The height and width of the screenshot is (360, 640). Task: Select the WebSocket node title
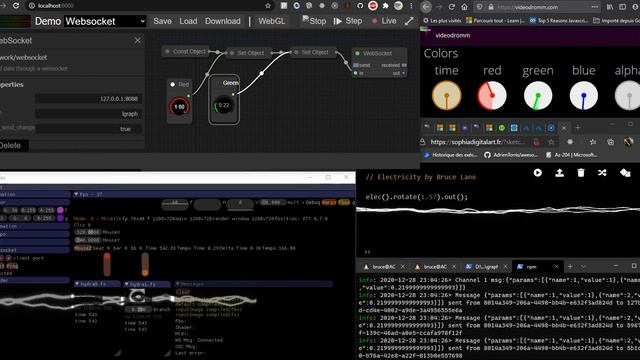tap(377, 53)
